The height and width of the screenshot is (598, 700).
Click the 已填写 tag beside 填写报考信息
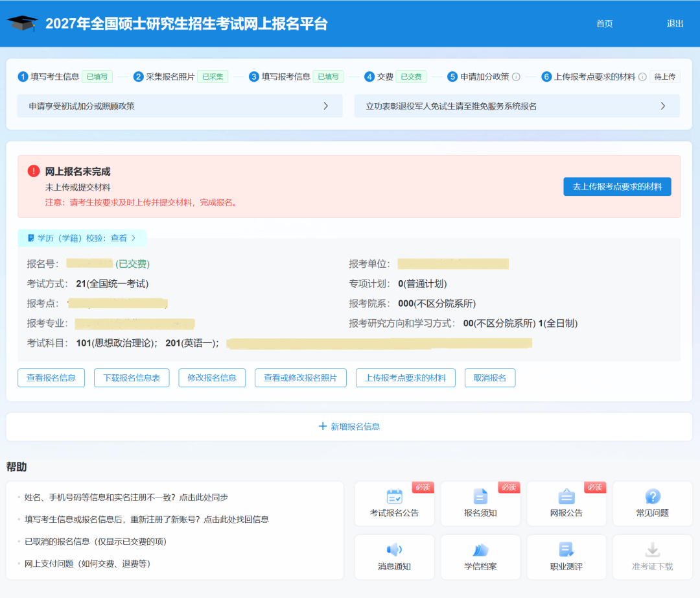[x=329, y=77]
